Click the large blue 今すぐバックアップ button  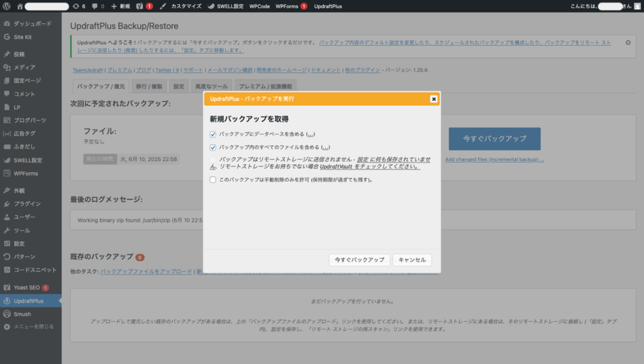coord(494,139)
